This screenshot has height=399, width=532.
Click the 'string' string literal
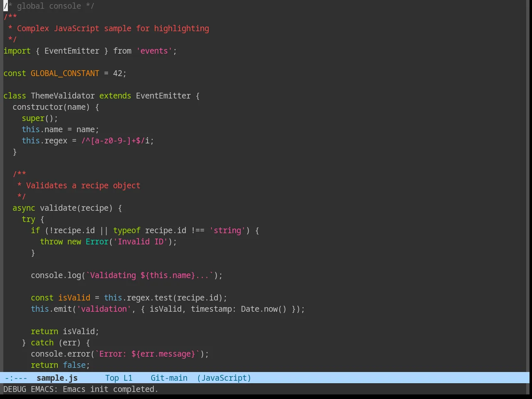pyautogui.click(x=227, y=230)
